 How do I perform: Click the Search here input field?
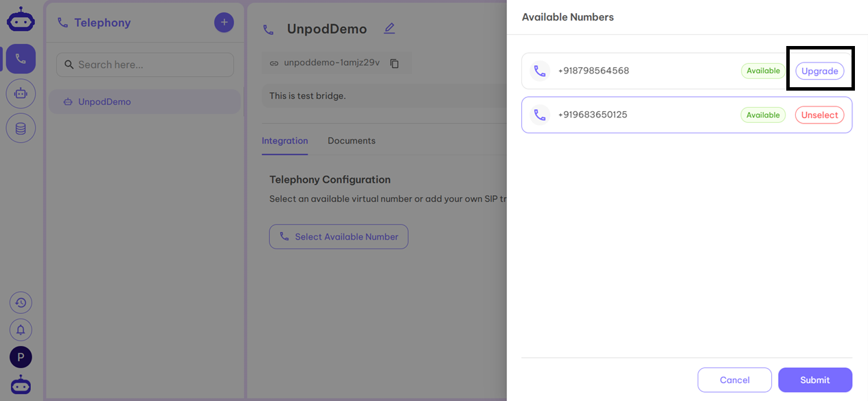(x=144, y=64)
